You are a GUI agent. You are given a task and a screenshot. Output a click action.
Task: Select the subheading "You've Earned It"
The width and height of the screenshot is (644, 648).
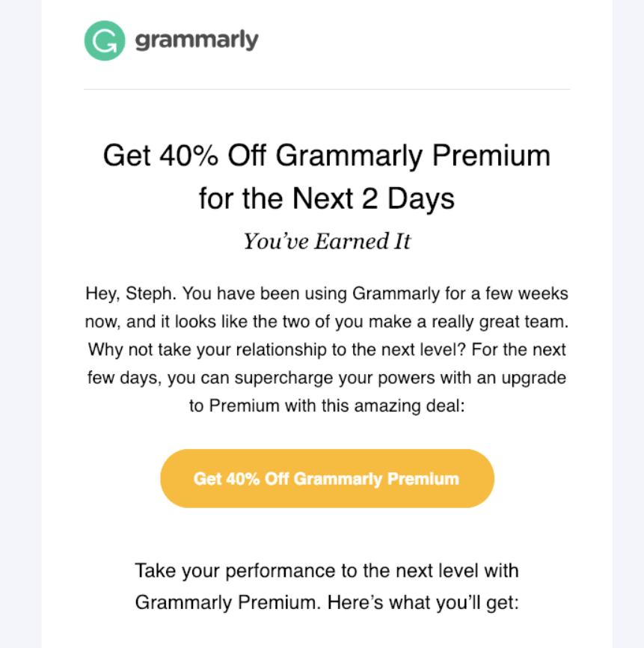point(327,241)
